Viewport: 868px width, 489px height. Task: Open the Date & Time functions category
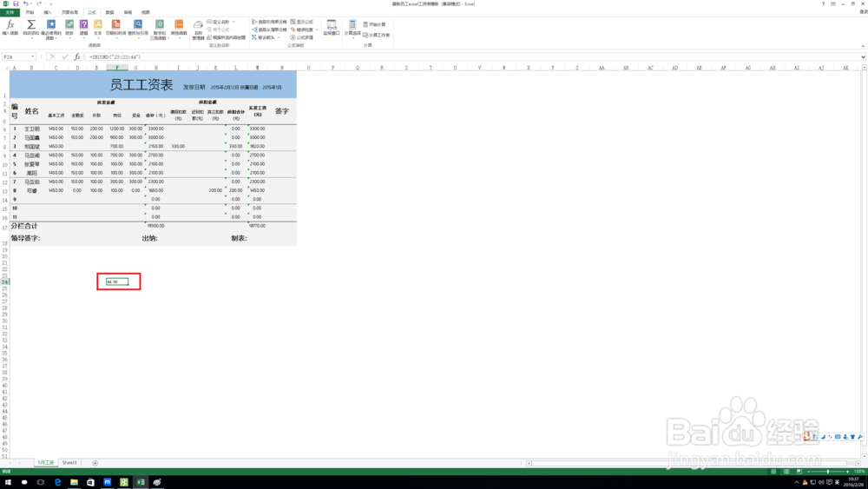tap(115, 28)
